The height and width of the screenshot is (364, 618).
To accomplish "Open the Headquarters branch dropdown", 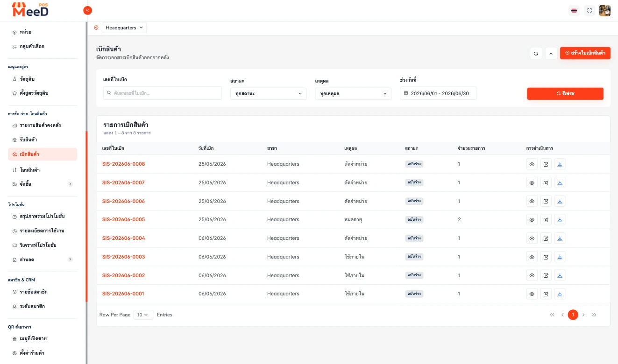I will click(124, 28).
